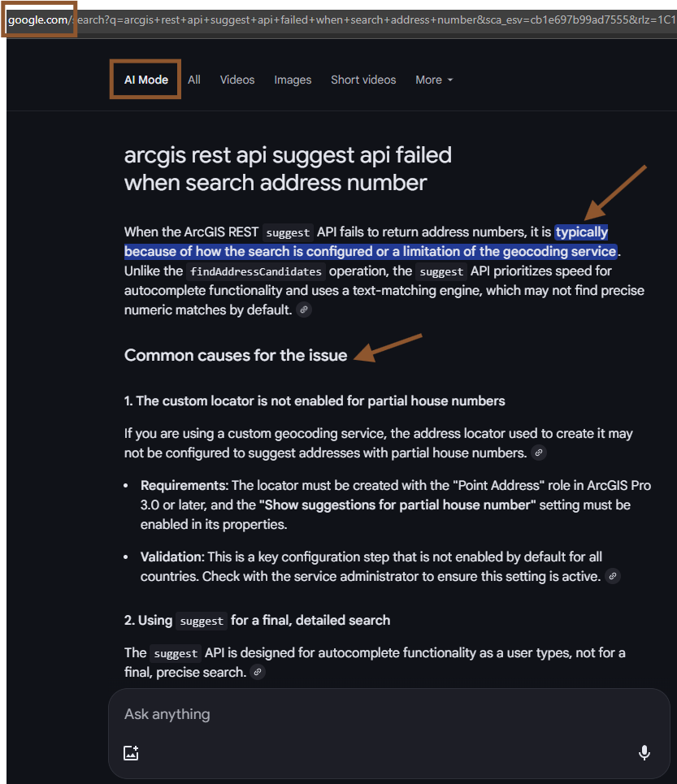Click the browser address bar query URL
The height and width of the screenshot is (784, 677).
coord(376,20)
